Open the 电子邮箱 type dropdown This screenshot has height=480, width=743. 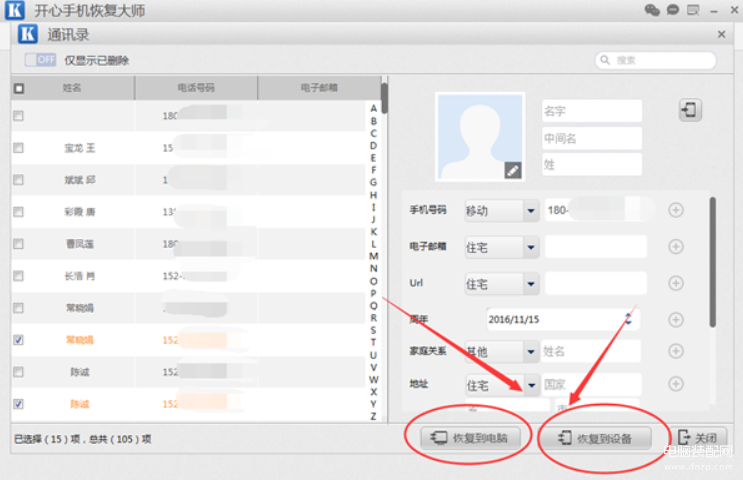coord(502,247)
